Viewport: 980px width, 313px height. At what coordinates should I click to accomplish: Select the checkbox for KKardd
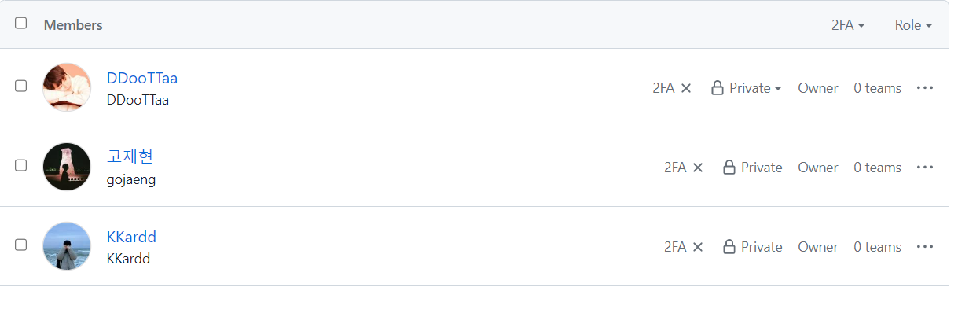pos(21,245)
